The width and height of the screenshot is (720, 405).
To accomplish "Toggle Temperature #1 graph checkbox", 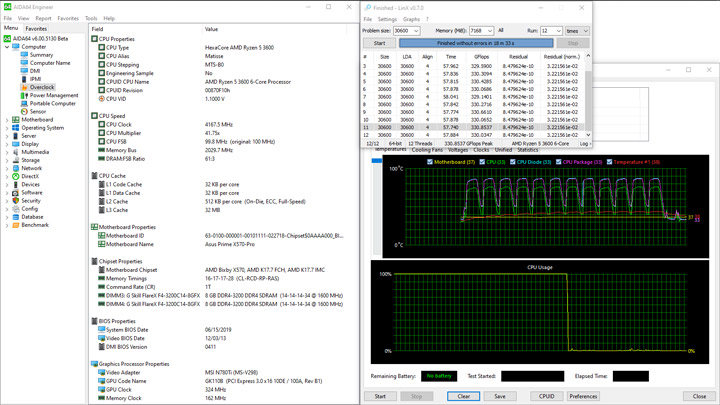I will [609, 162].
